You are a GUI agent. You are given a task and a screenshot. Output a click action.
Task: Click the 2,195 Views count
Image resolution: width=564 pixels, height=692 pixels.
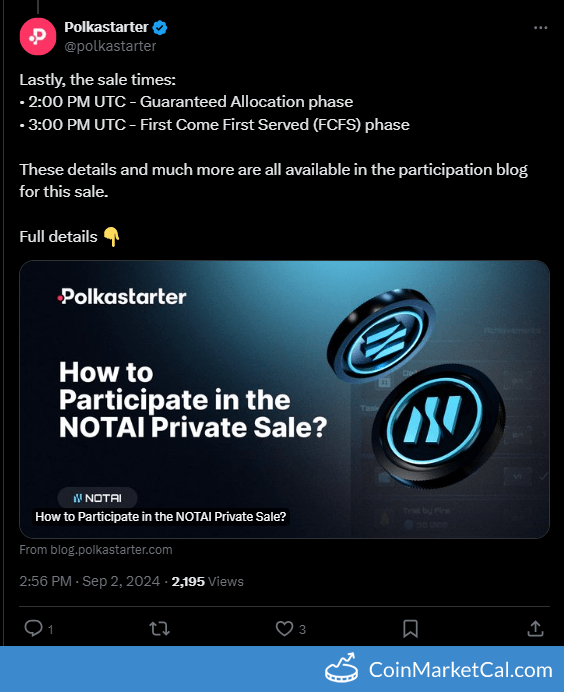tap(207, 582)
